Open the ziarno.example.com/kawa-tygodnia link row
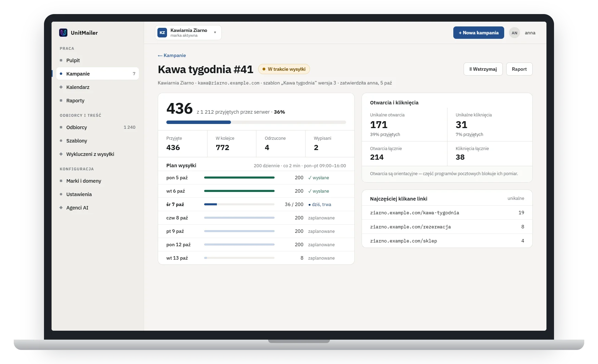 click(x=447, y=213)
